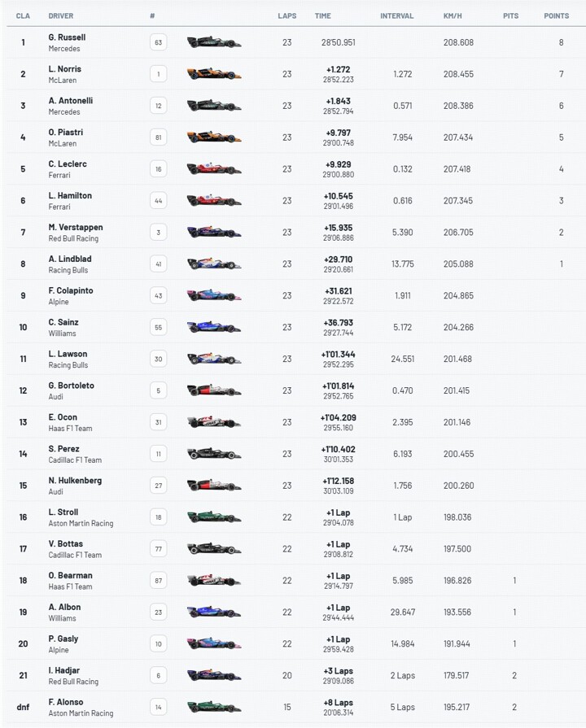The height and width of the screenshot is (728, 586).
Task: Click the Cadillac F1 Team label under S. Perez
Action: click(75, 460)
